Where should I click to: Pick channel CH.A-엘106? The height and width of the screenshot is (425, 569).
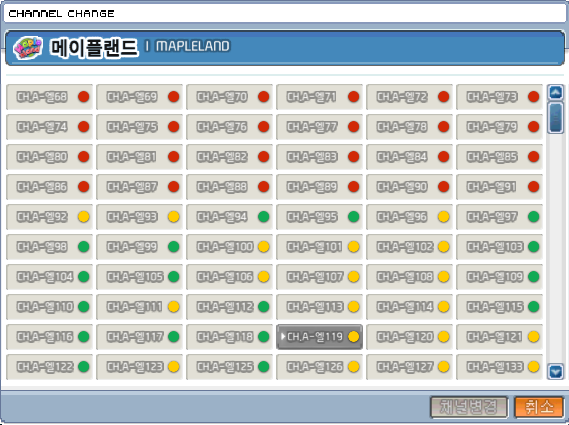point(229,277)
